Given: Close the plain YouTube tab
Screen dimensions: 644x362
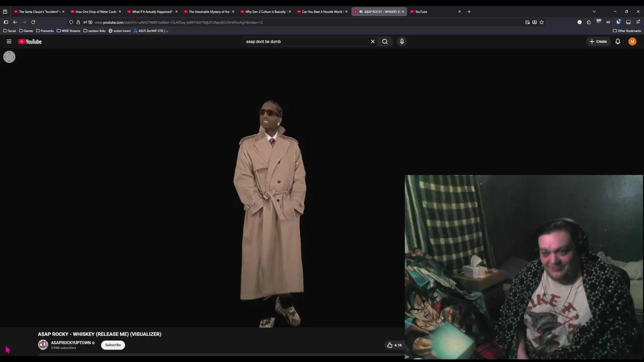Looking at the screenshot, I should [459, 12].
